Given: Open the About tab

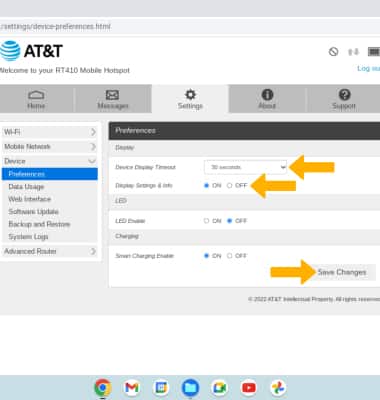Looking at the screenshot, I should 267,99.
